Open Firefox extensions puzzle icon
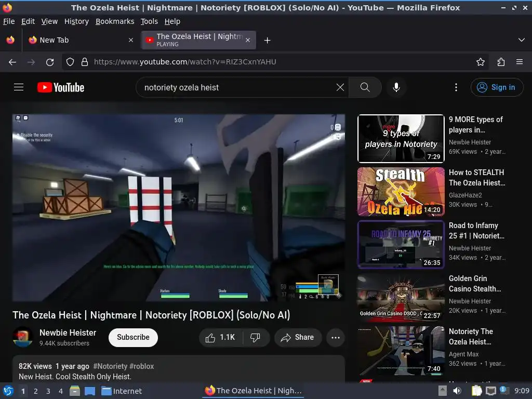532x399 pixels. [501, 62]
